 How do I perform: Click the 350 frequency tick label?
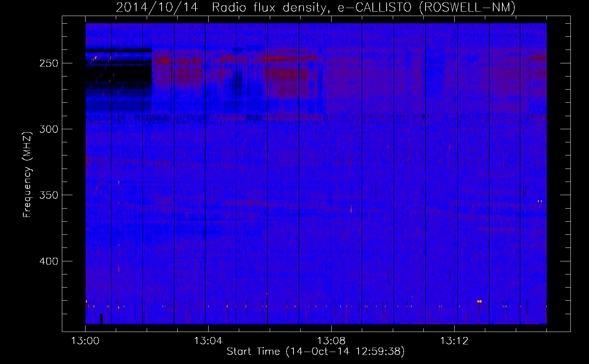coord(49,195)
